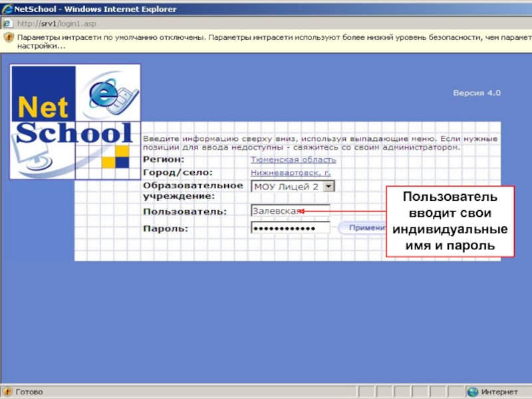Screen dimensions: 532x399
Task: Click the Internet Explorer icon in title bar
Action: [x=7, y=9]
